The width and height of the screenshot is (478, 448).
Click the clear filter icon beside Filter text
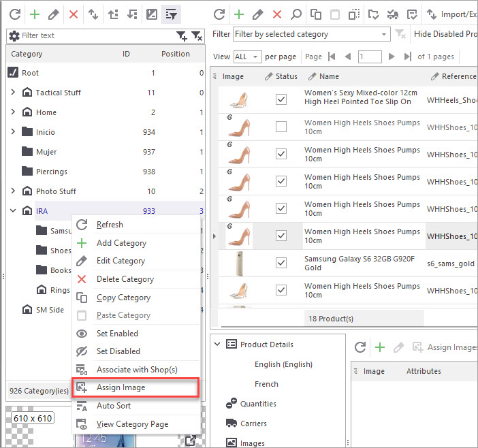tap(196, 35)
